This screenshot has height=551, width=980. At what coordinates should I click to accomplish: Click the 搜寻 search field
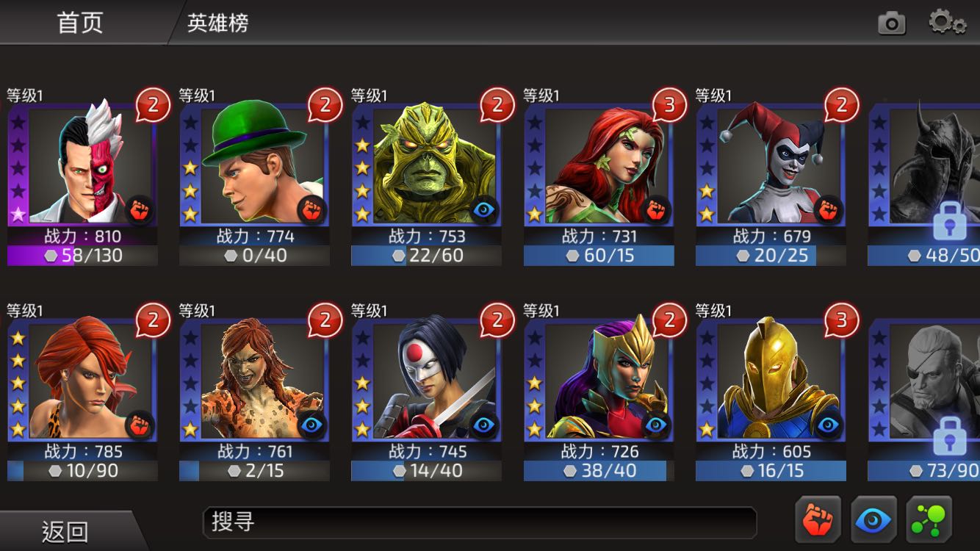(480, 522)
